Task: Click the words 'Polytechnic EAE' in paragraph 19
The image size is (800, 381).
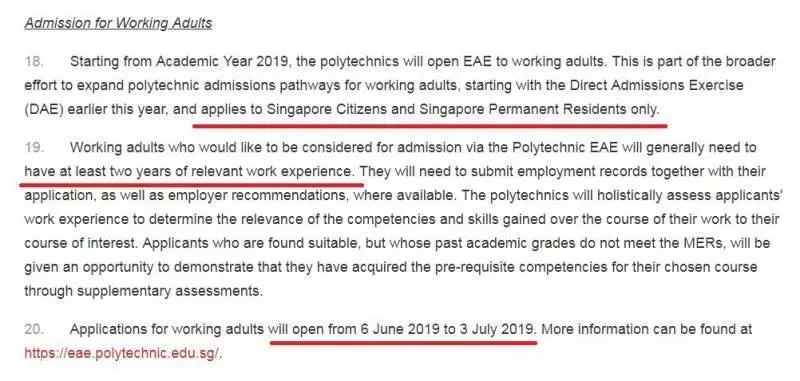Action: pos(564,147)
